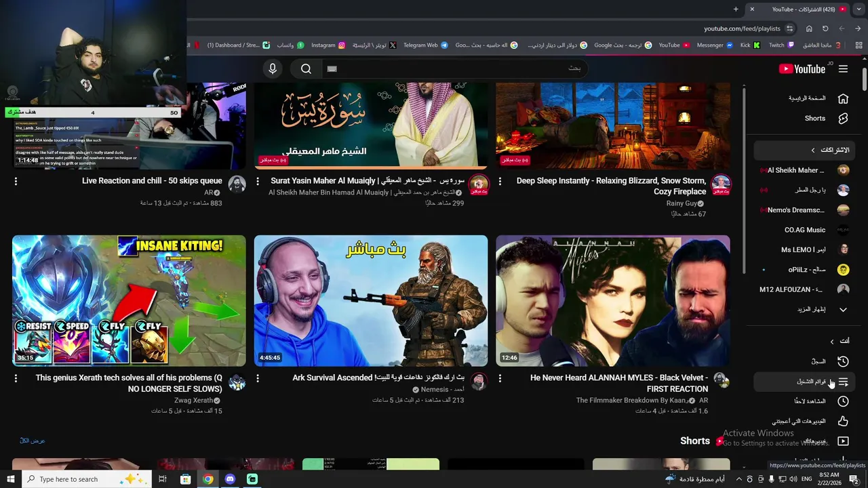Open the Windows Start menu
This screenshot has height=488, width=868.
(10, 479)
